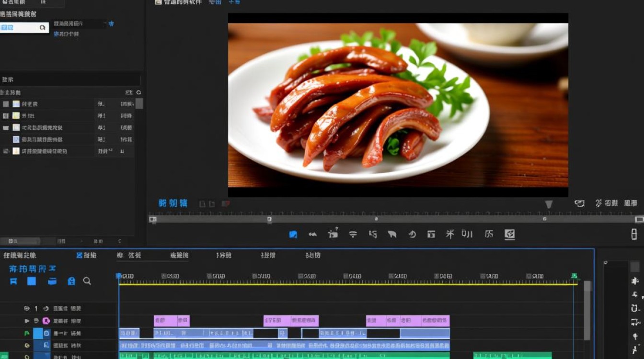Click the eleventh icon in the preview toolbar
The width and height of the screenshot is (644, 359).
(x=489, y=234)
